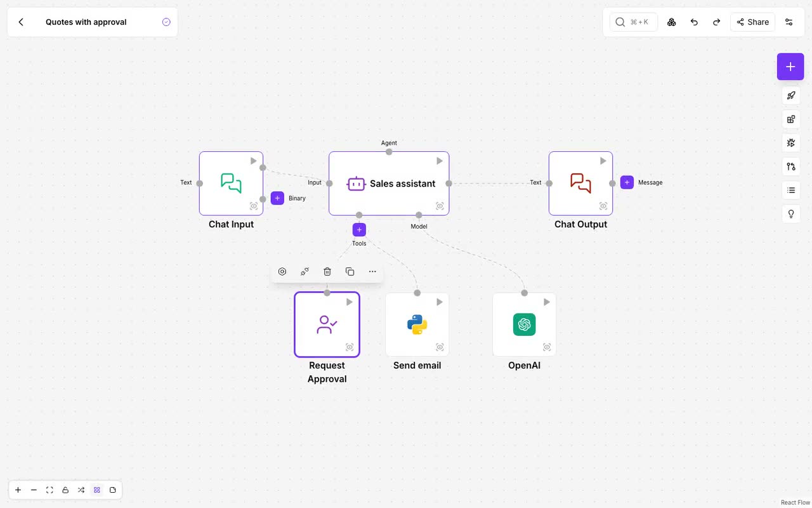
Task: Open the more options ellipsis on node toolbar
Action: 372,272
